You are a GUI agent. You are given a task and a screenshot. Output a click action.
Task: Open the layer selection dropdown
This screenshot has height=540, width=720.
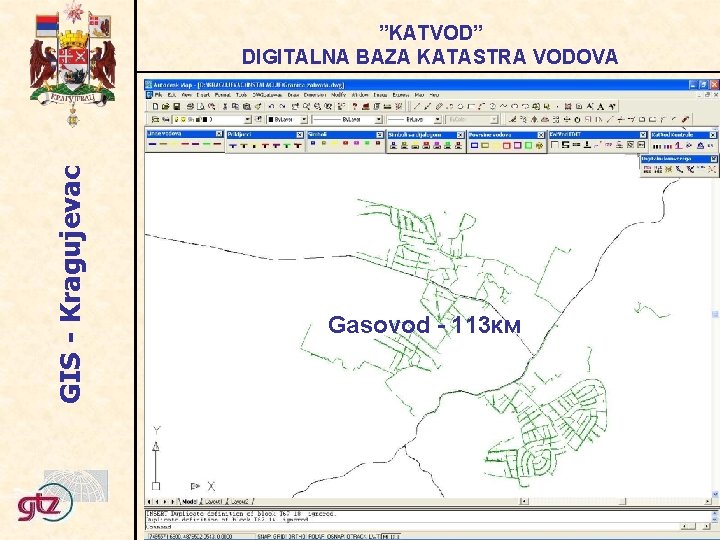(x=248, y=120)
